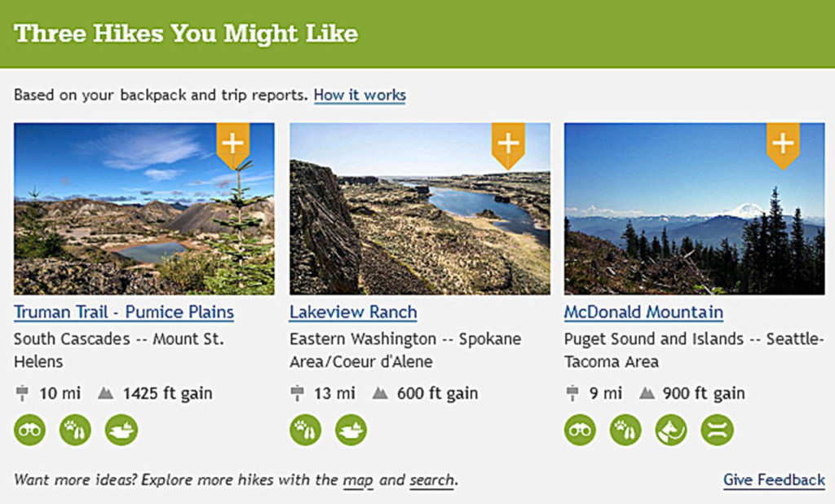Open the Truman Trail - Pumice Plains link
Screen dimensions: 835x504
pyautogui.click(x=124, y=312)
